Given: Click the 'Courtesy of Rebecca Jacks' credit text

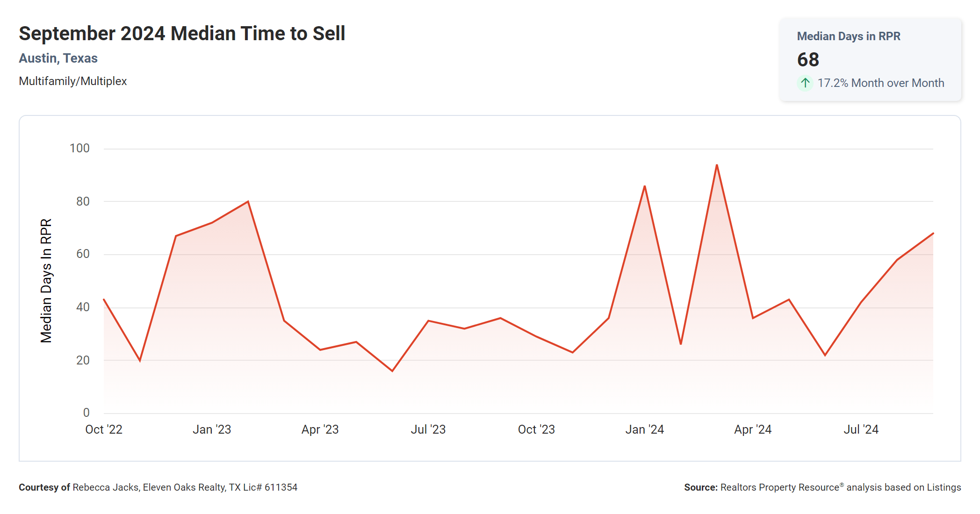Looking at the screenshot, I should tap(158, 487).
